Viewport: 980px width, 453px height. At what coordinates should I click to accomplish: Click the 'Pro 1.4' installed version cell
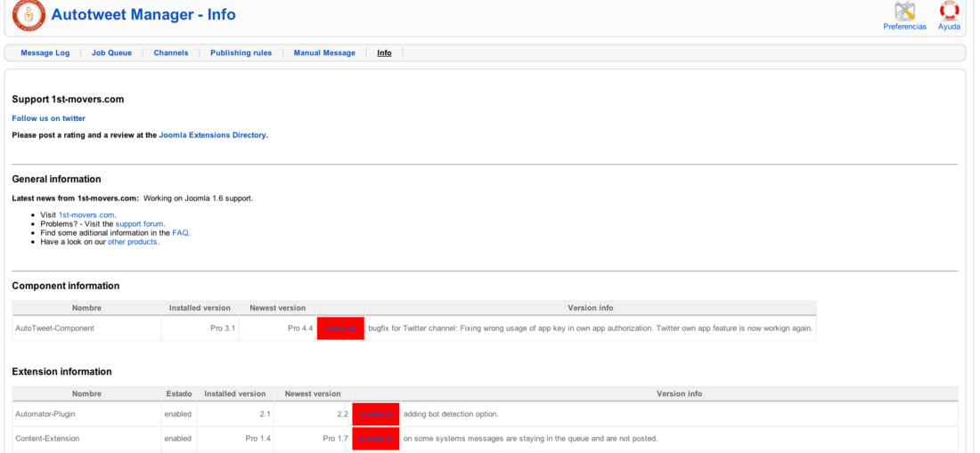coord(235,438)
